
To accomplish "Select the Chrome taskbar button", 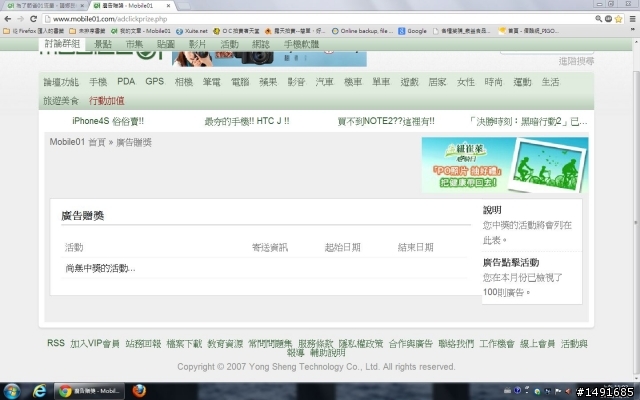I will [89, 391].
